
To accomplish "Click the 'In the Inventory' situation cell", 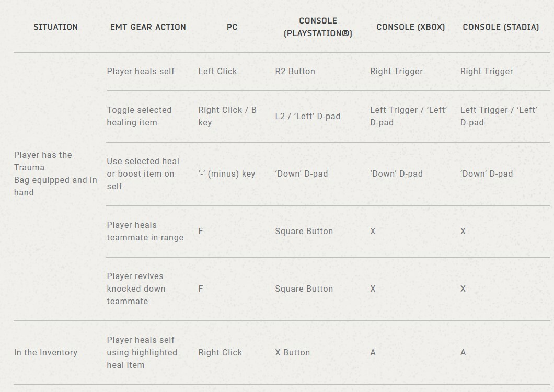I will 45,352.
